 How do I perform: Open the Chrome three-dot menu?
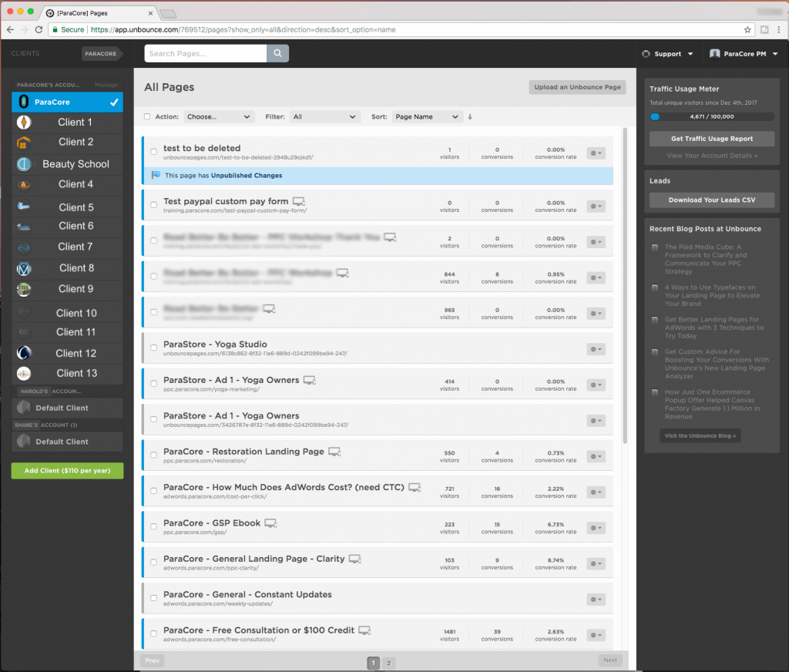779,30
